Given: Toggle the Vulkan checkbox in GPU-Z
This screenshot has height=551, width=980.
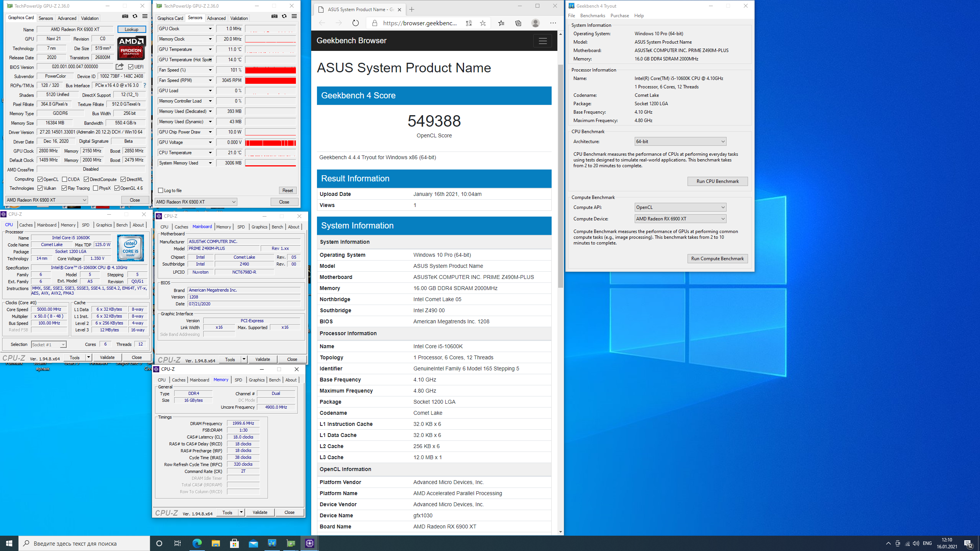Looking at the screenshot, I should 40,188.
